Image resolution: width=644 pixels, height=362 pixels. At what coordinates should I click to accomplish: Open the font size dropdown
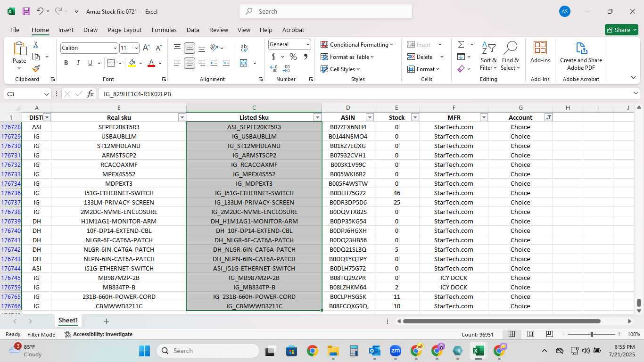136,48
